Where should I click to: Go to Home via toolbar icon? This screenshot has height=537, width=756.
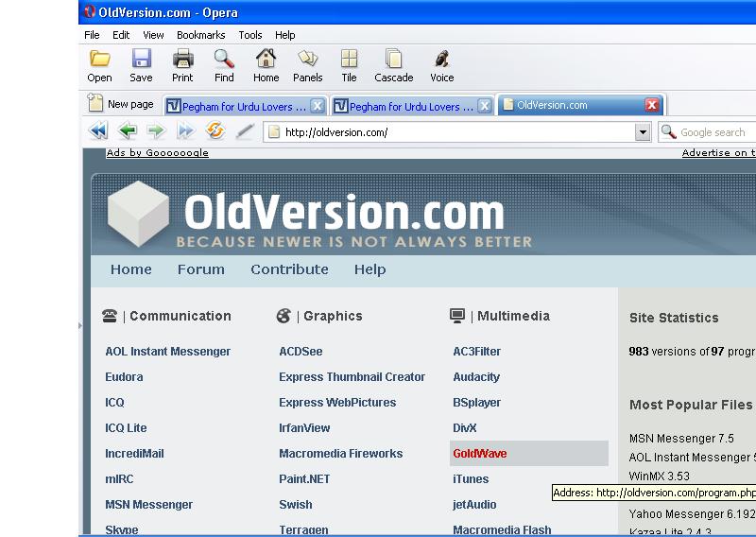(x=266, y=60)
